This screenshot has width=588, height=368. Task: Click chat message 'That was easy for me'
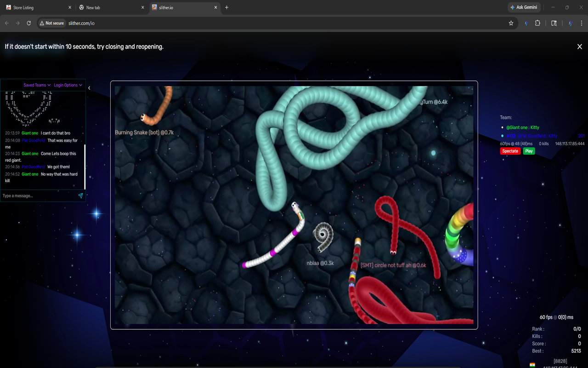[x=41, y=144]
